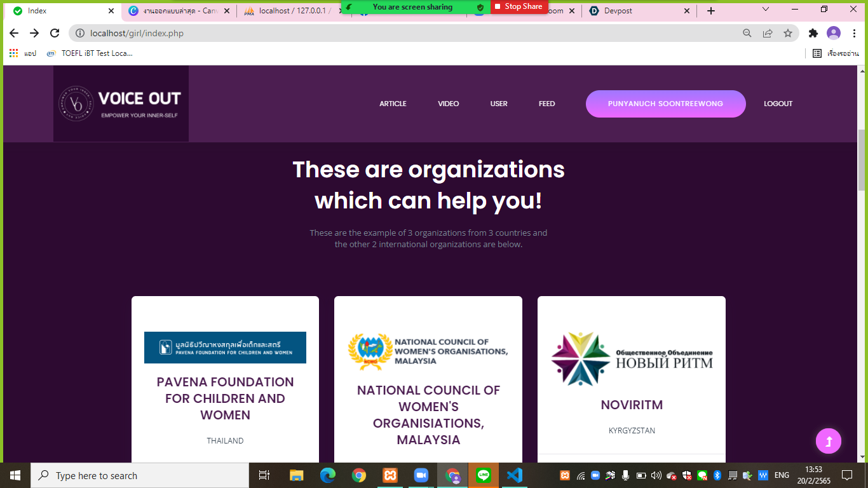Screen dimensions: 868x488
Task: Open Zoom from taskbar
Action: (x=421, y=475)
